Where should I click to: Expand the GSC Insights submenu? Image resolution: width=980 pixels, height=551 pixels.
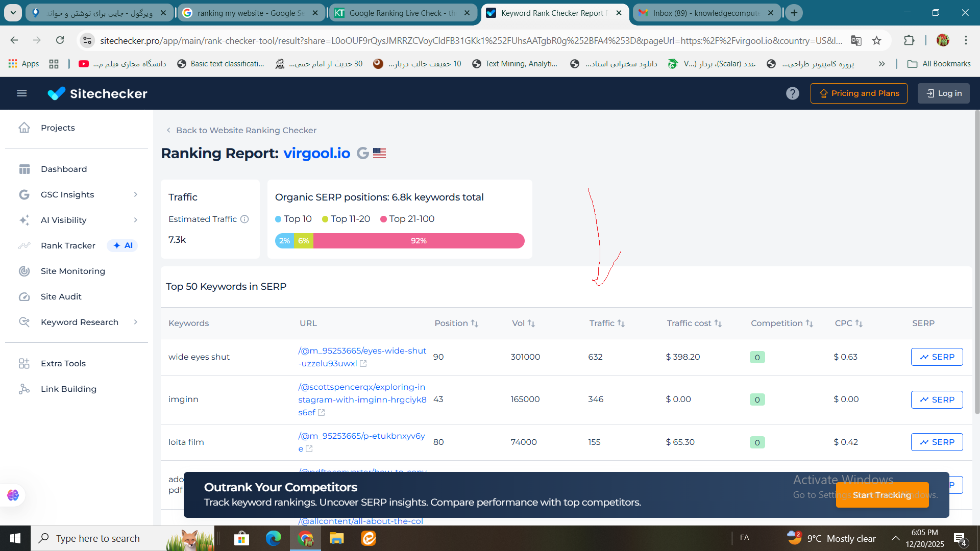click(135, 194)
